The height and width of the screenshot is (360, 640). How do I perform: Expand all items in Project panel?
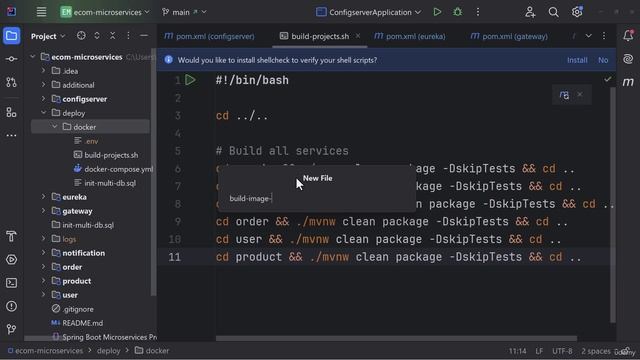click(97, 36)
